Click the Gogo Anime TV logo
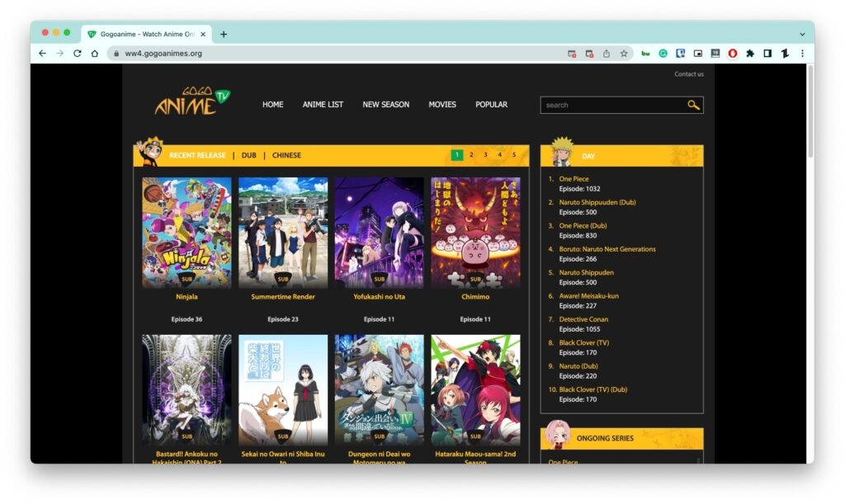 tap(192, 101)
